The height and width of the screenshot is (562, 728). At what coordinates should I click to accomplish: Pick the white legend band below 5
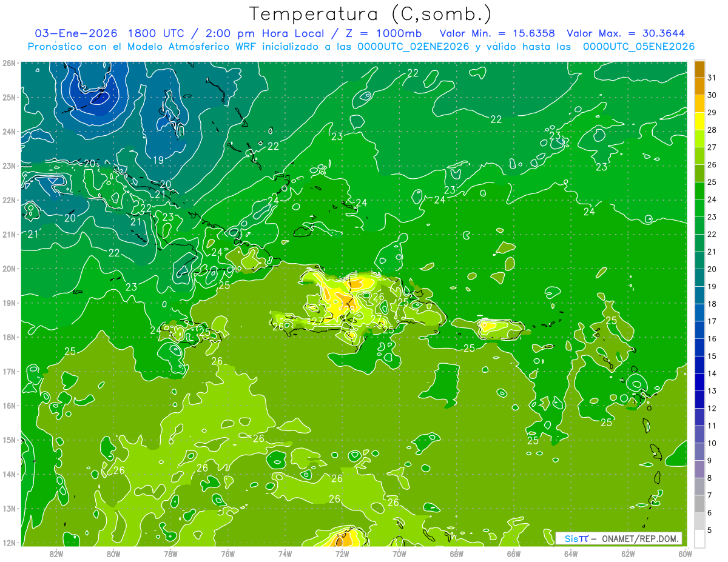click(699, 538)
